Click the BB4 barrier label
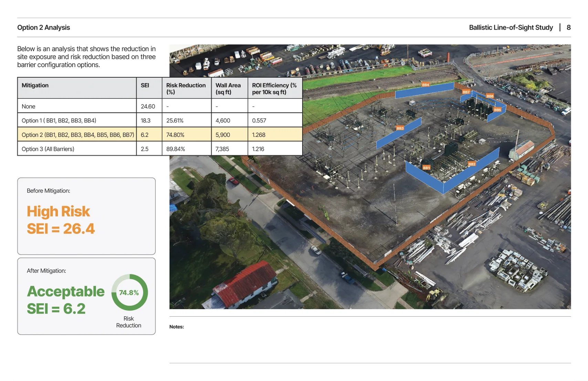Image resolution: width=588 pixels, height=381 pixels. [426, 85]
